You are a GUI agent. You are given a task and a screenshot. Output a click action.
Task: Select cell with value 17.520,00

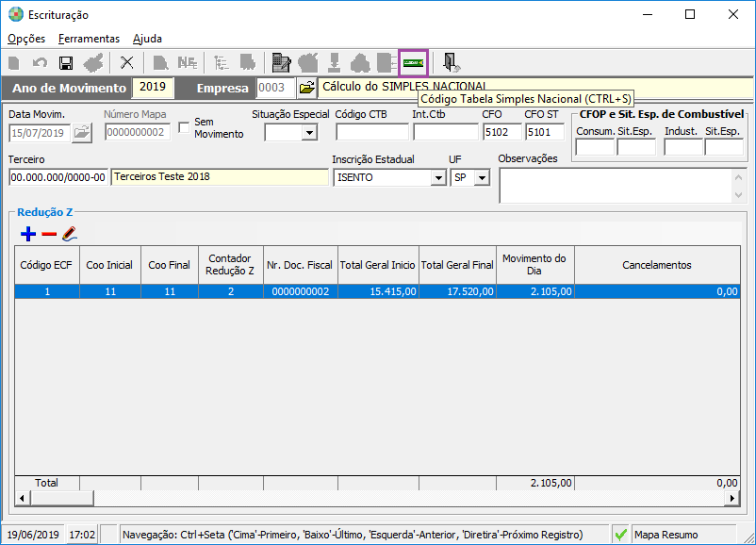(457, 291)
